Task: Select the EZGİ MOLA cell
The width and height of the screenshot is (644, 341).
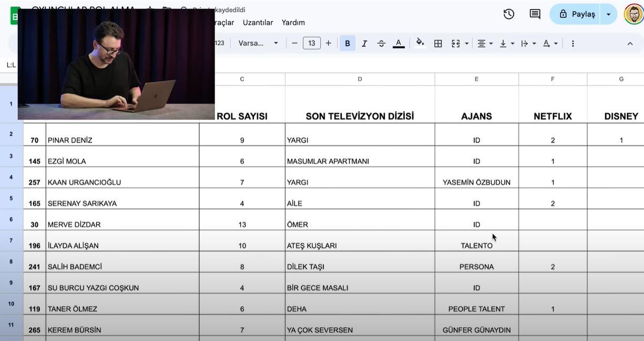Action: pos(122,156)
